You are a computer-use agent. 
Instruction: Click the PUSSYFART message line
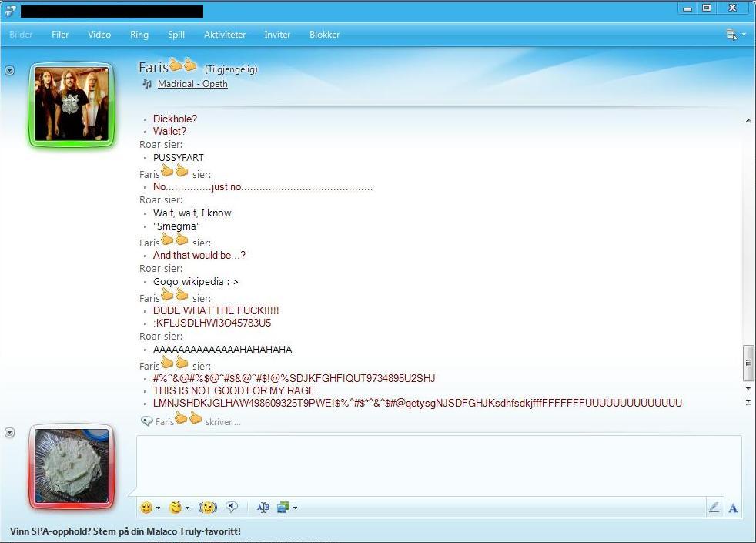pos(179,158)
